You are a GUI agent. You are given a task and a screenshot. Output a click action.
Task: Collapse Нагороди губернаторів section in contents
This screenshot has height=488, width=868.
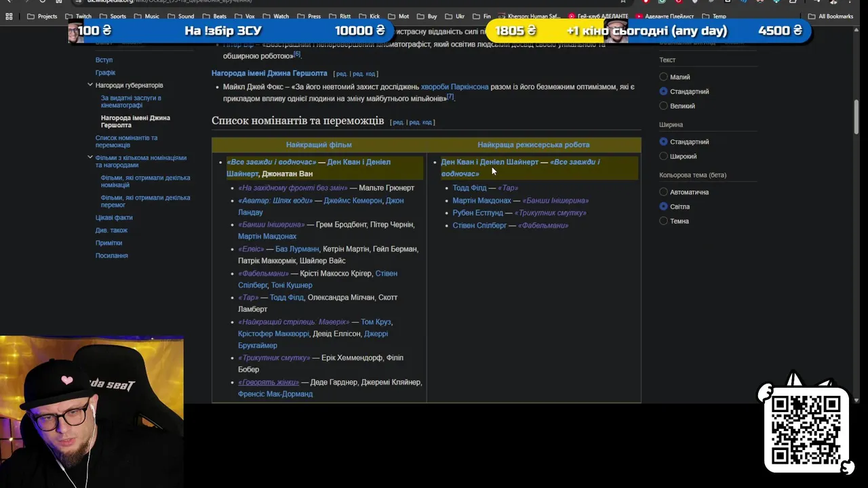coord(90,85)
